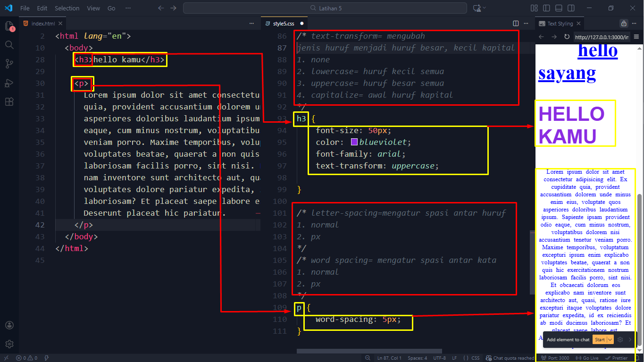The width and height of the screenshot is (644, 362).
Task: Click the blueviolet color swatch
Action: pos(354,142)
